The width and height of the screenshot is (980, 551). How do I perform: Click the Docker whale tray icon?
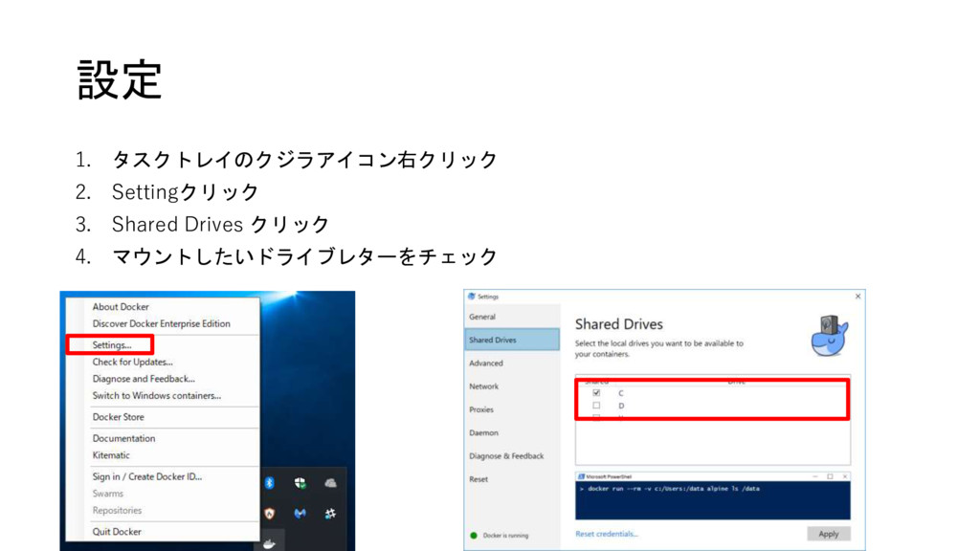coord(269,544)
